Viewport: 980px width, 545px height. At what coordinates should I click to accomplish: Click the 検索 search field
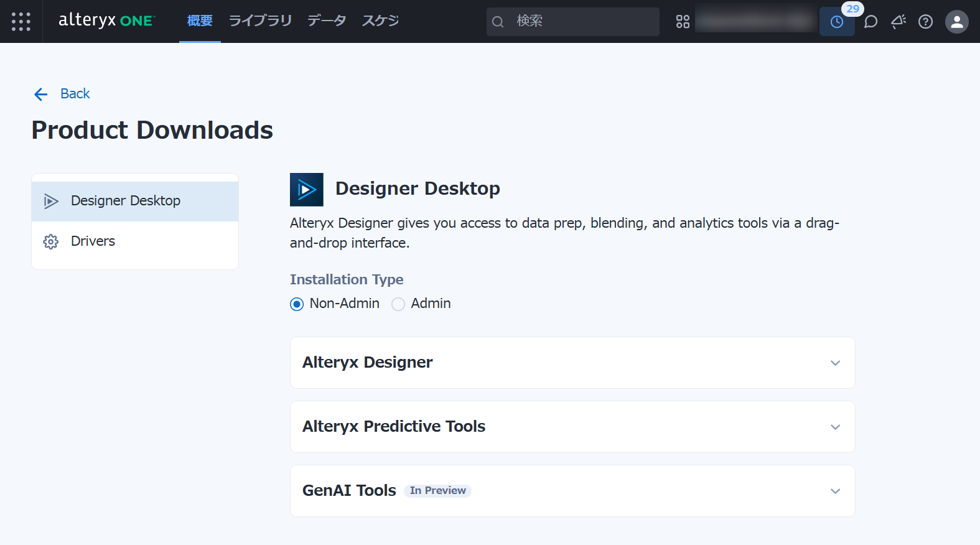click(573, 22)
